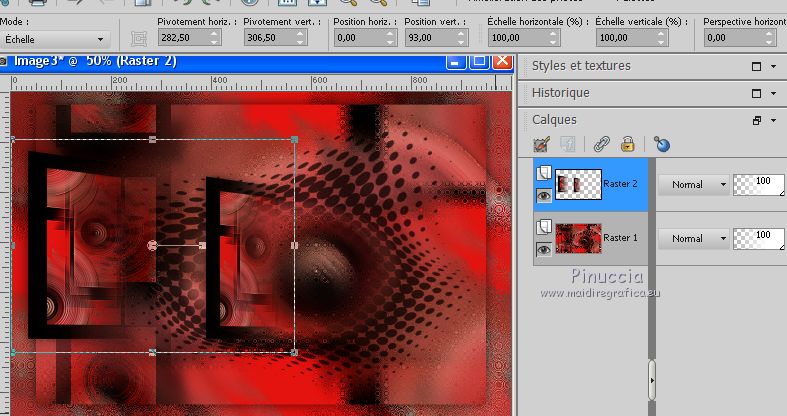Click the top-right corner transform handle
The height and width of the screenshot is (416, 787).
coord(295,140)
